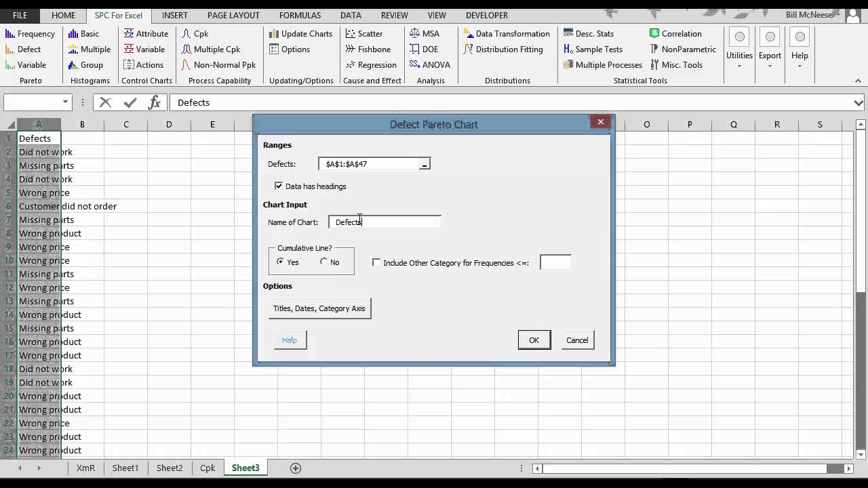Launch the Regression tool
This screenshot has width=868, height=488.
coord(370,64)
